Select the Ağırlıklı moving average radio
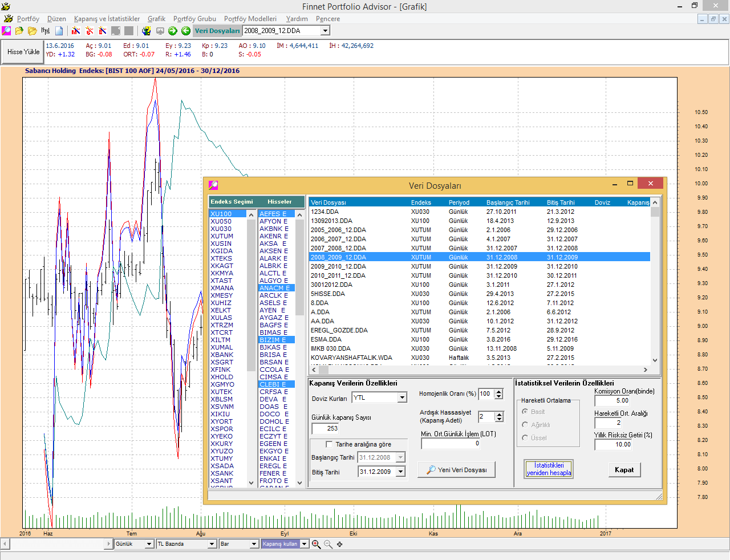730x560 pixels. tap(525, 424)
